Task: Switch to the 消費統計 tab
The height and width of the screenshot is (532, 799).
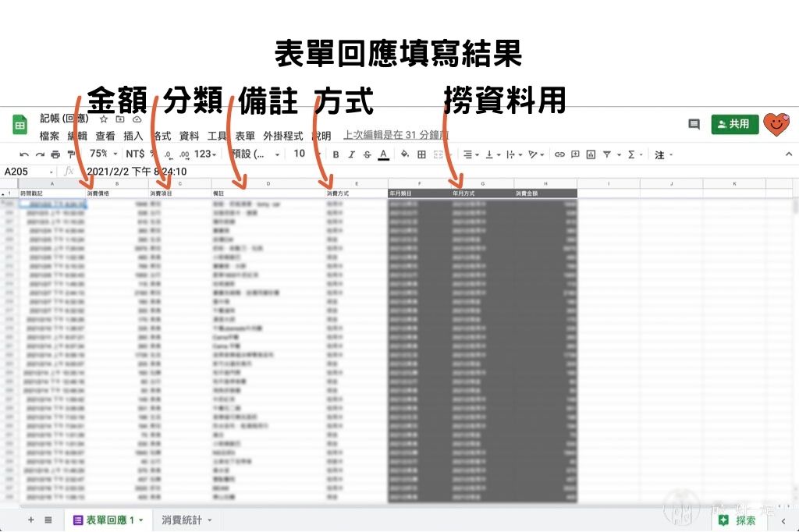Action: pos(186,520)
